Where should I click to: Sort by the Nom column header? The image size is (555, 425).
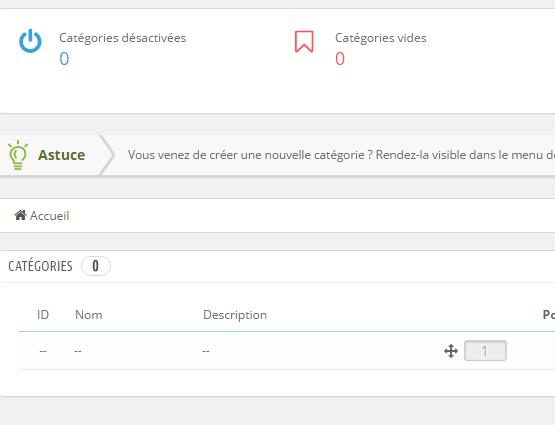(88, 315)
